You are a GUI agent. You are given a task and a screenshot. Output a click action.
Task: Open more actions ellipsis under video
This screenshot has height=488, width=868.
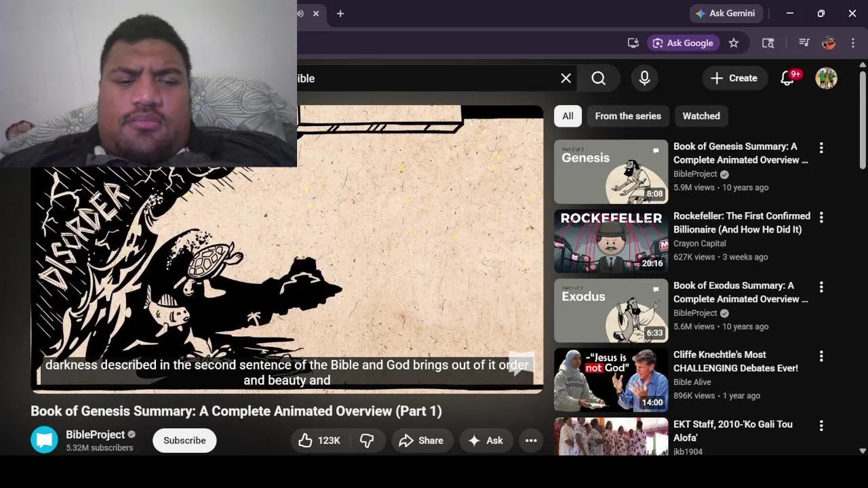pyautogui.click(x=531, y=441)
